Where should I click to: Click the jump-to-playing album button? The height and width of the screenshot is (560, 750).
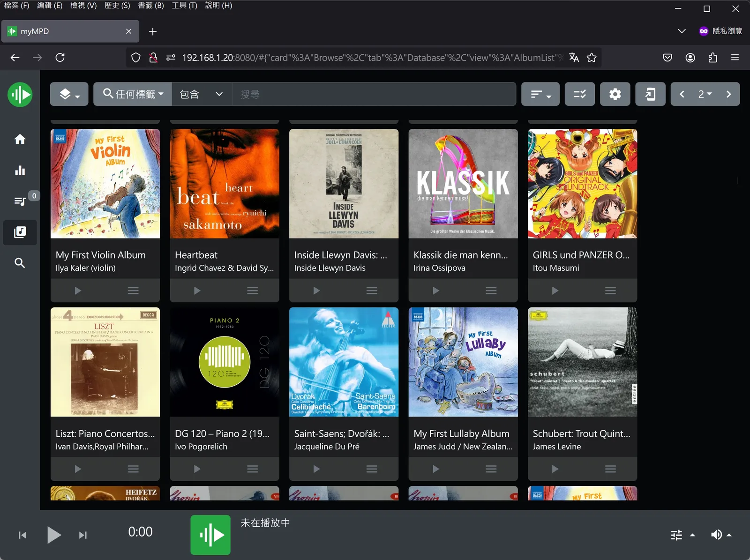(650, 94)
